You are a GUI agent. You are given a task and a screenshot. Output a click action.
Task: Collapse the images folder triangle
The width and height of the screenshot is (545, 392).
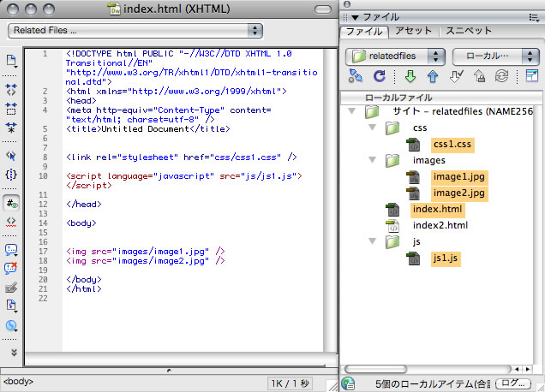372,160
